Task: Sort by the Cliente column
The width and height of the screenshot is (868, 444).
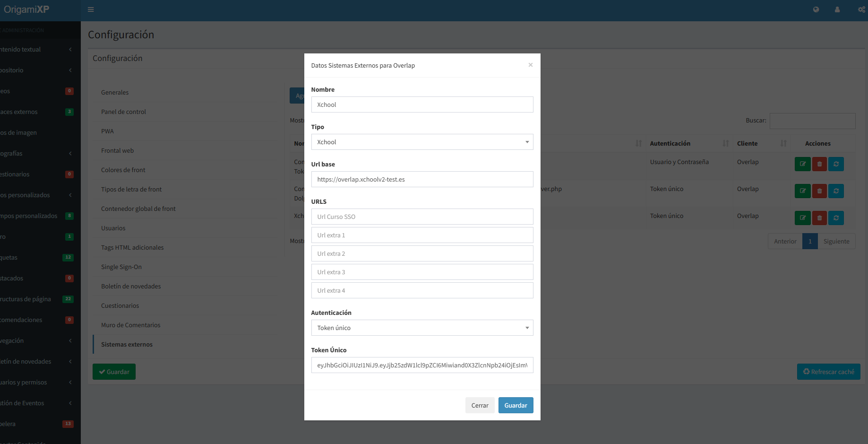Action: point(761,143)
